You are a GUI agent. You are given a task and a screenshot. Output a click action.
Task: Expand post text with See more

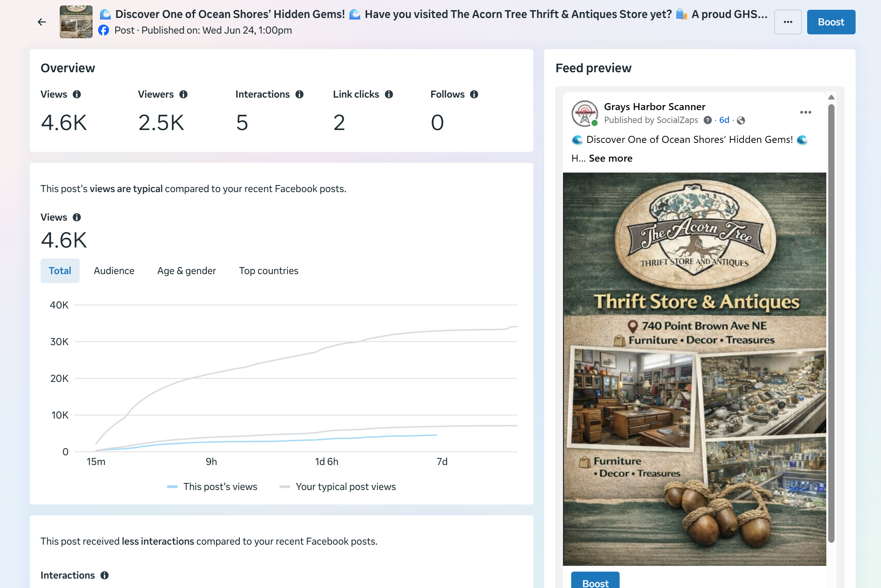point(611,159)
